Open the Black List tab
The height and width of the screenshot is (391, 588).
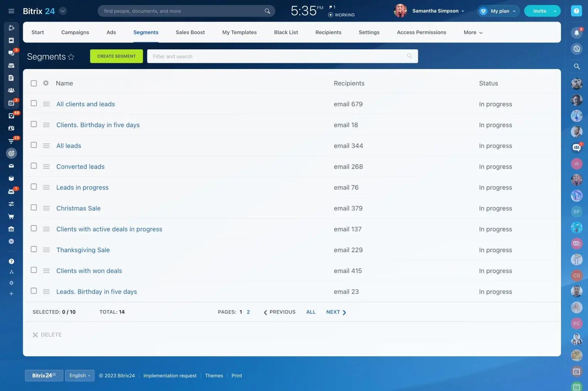tap(286, 32)
